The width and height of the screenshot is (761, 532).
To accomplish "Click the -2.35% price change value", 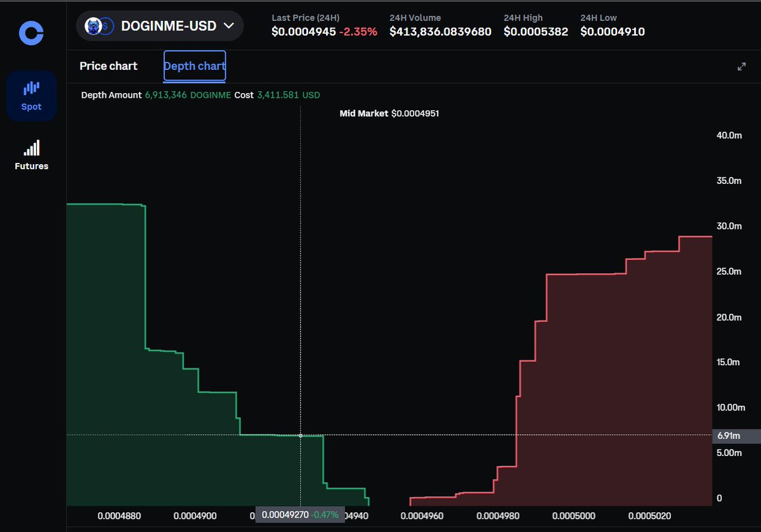I will pos(359,32).
